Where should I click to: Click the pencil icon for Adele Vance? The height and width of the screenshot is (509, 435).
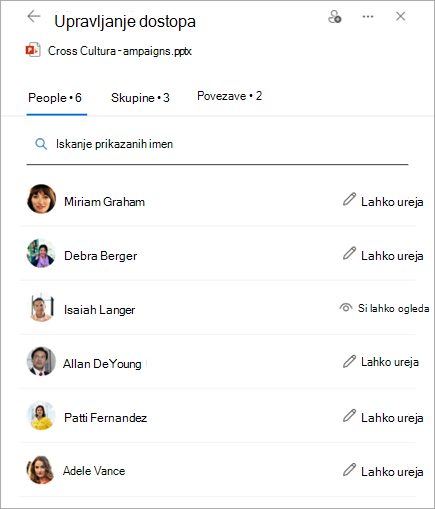[x=349, y=469]
